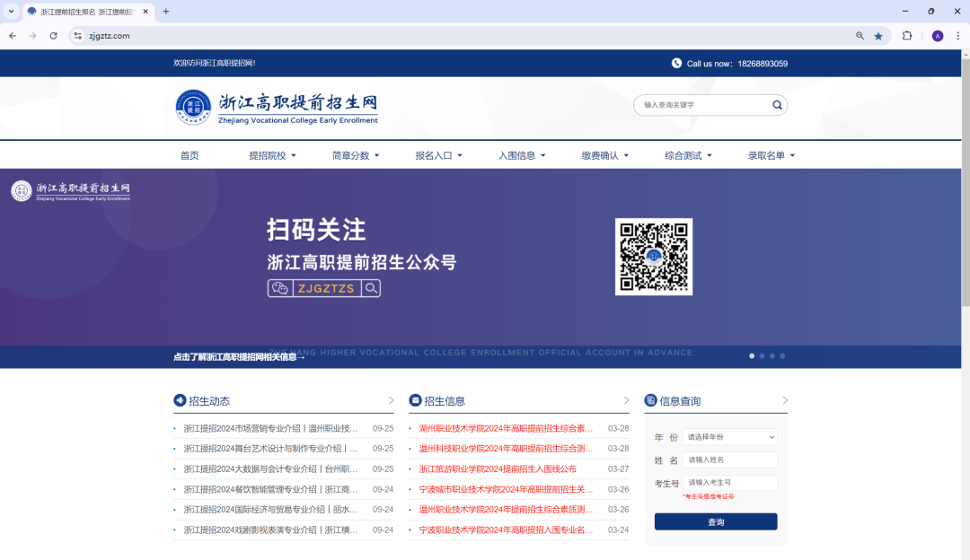Click the search icon right of ZJGZTZS
The height and width of the screenshot is (560, 970).
click(371, 288)
